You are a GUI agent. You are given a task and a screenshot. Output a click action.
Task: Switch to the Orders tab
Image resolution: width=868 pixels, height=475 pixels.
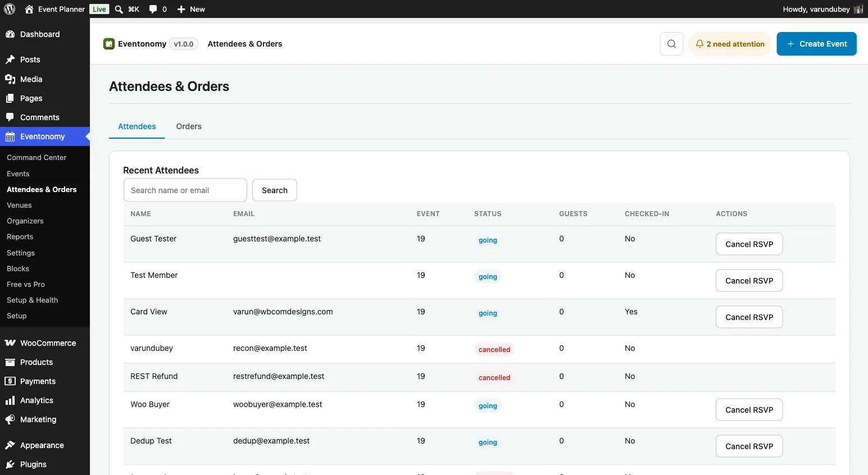pos(189,126)
